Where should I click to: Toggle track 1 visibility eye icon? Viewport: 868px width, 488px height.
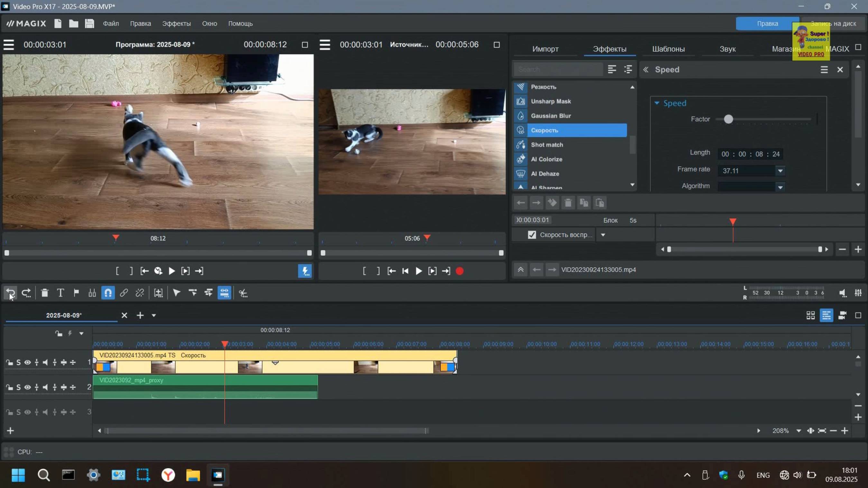tap(28, 362)
